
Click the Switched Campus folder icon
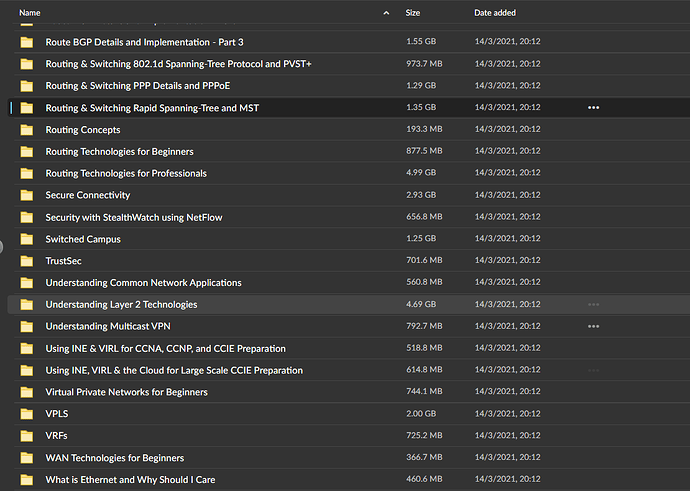click(x=27, y=239)
